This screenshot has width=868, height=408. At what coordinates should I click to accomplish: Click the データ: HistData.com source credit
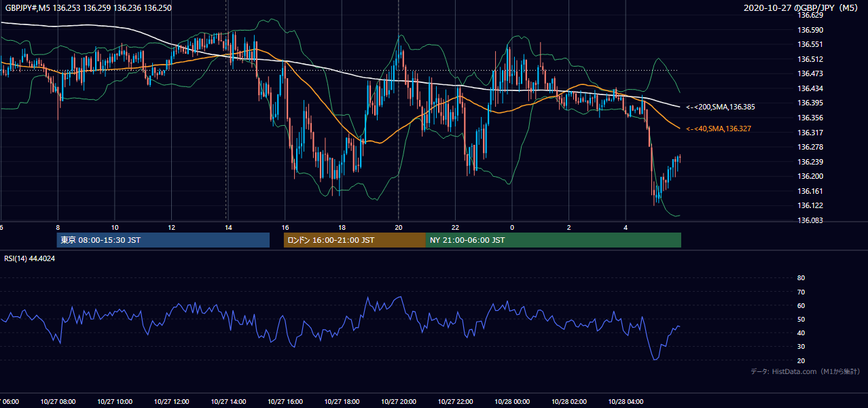click(805, 371)
